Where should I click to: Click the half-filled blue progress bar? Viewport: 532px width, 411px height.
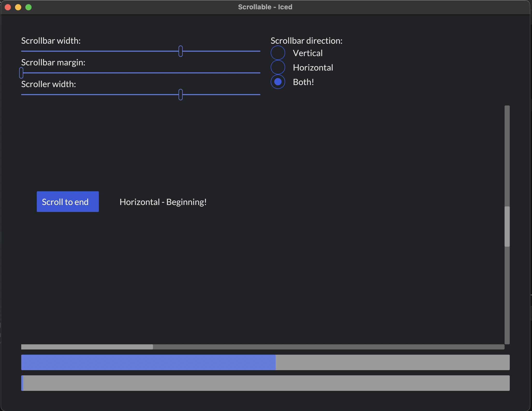coord(265,362)
